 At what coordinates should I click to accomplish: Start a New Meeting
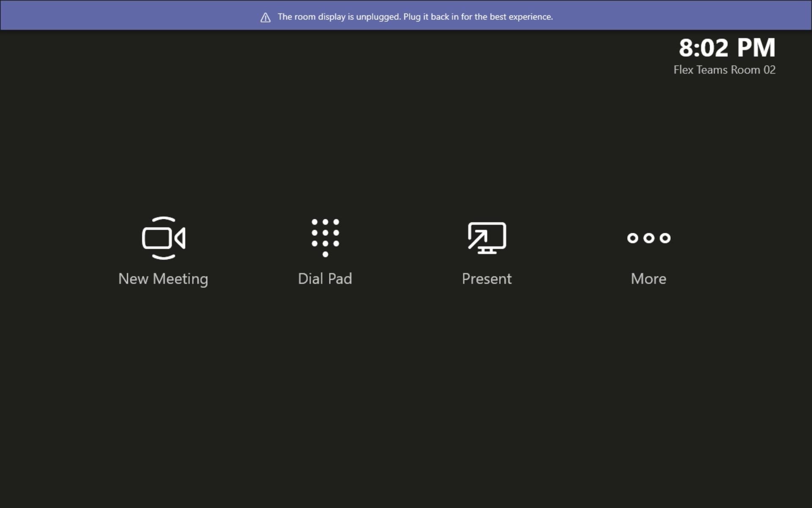point(164,251)
